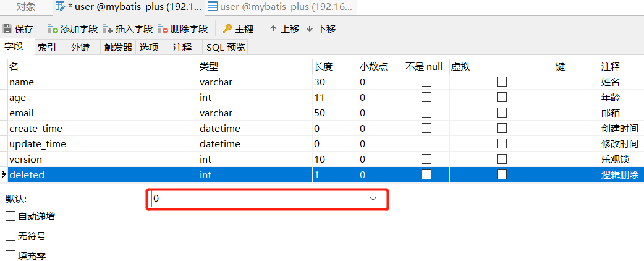The height and width of the screenshot is (261, 644).
Task: Move field down with 下移 arrow
Action: (309, 29)
